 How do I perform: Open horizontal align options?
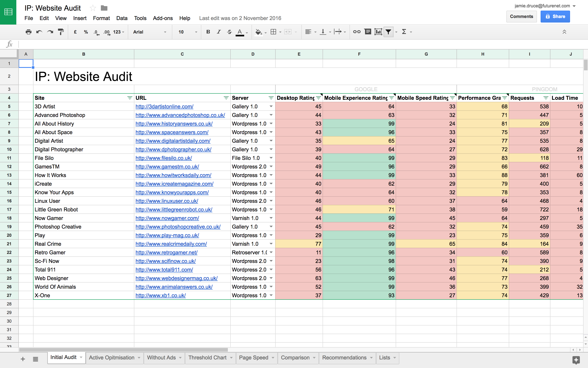click(x=308, y=32)
